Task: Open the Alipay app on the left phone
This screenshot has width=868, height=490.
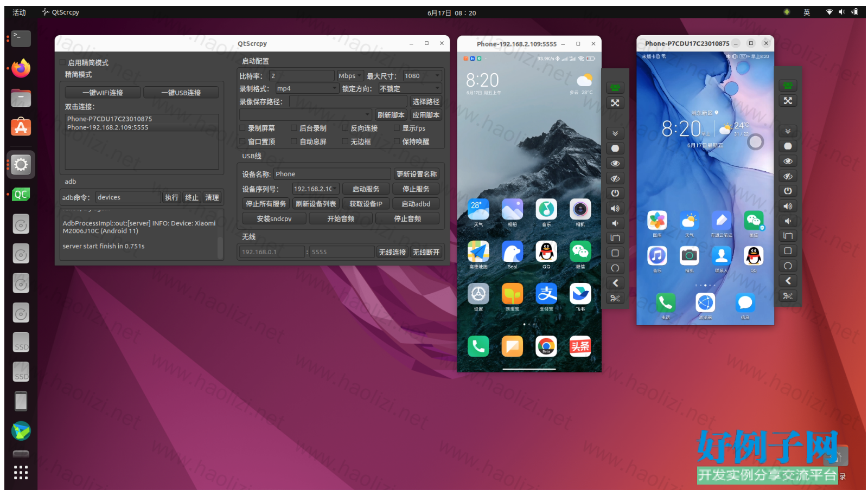Action: pos(546,295)
